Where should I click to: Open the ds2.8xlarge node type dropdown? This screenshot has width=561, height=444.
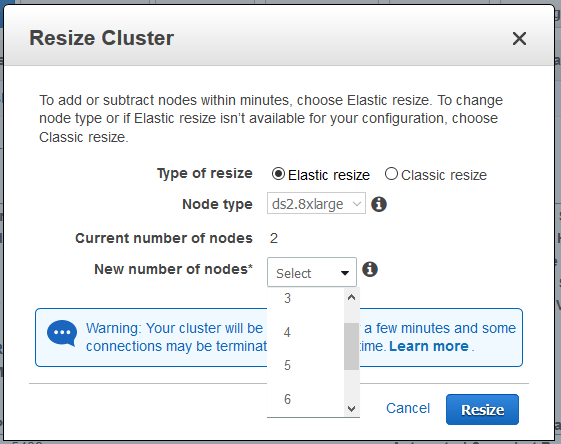(x=316, y=203)
